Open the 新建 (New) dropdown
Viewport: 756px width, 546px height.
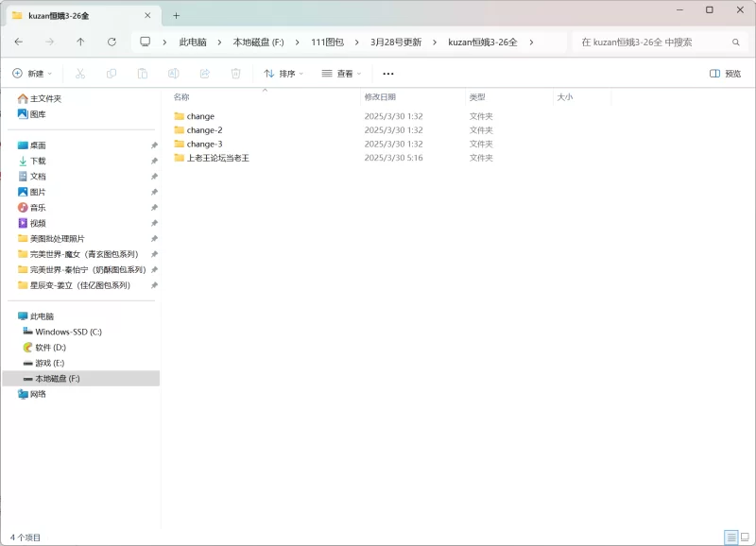coord(32,74)
